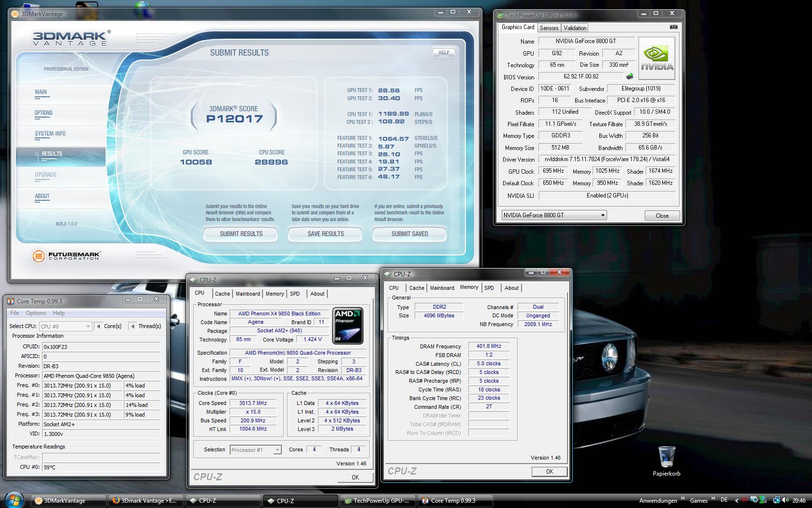This screenshot has height=508, width=812.
Task: Click BIOS save chip icon in GPU-Z
Action: [630, 76]
